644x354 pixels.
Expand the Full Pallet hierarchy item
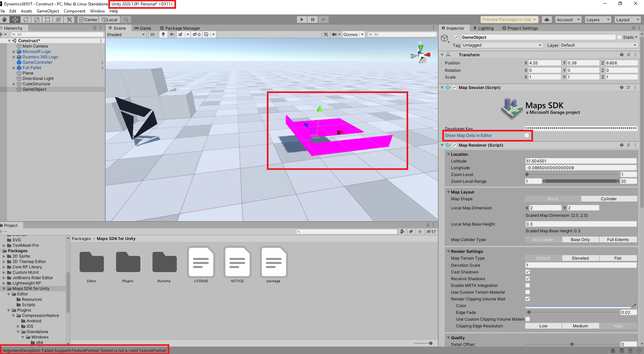pos(13,67)
